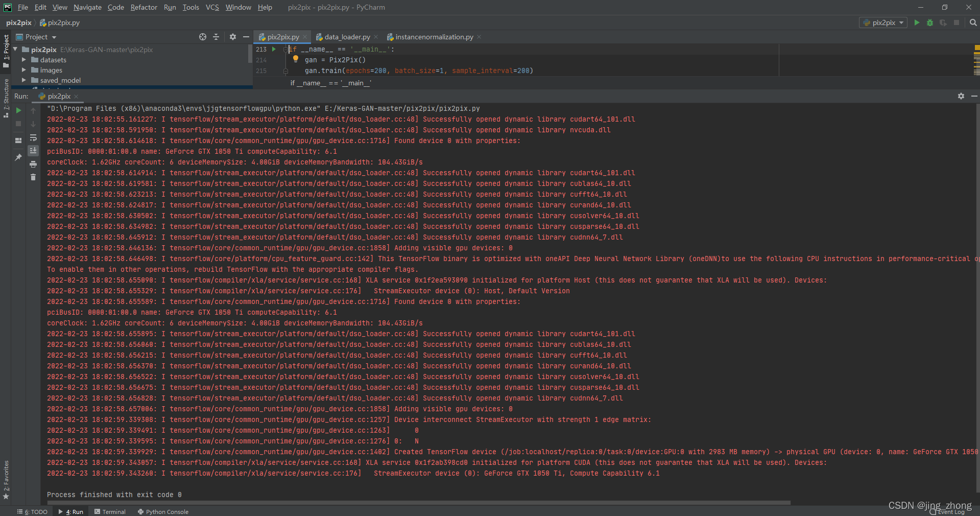Screen dimensions: 980x516
Task: Pin the pix2pix Run tab
Action: [19, 157]
